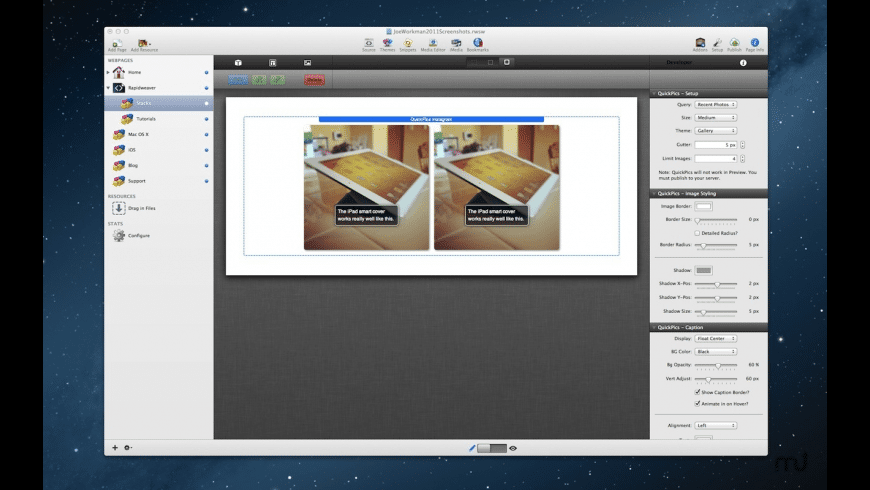Open the Setup tools icon

[x=717, y=43]
